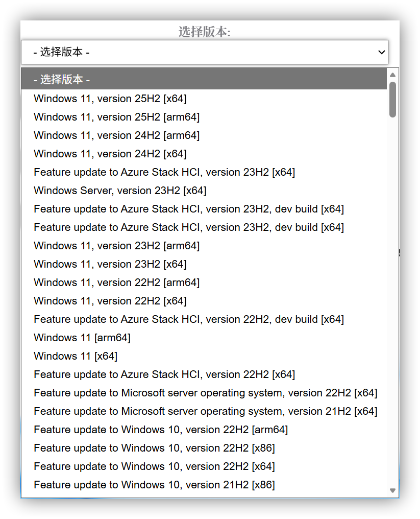Click the dropdown list scrollbar thumb
The width and height of the screenshot is (420, 519).
(x=392, y=100)
